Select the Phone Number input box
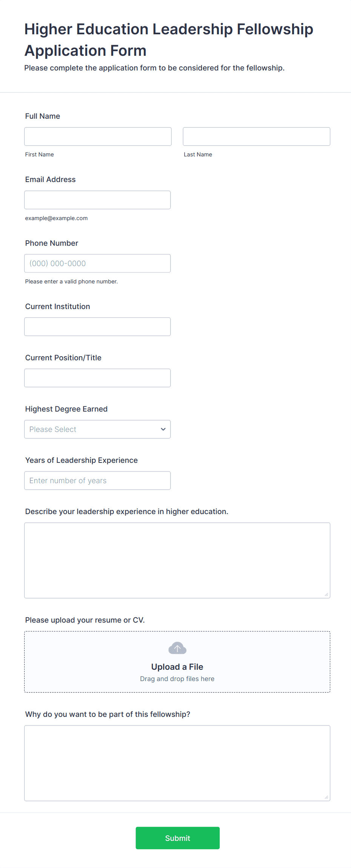 97,263
